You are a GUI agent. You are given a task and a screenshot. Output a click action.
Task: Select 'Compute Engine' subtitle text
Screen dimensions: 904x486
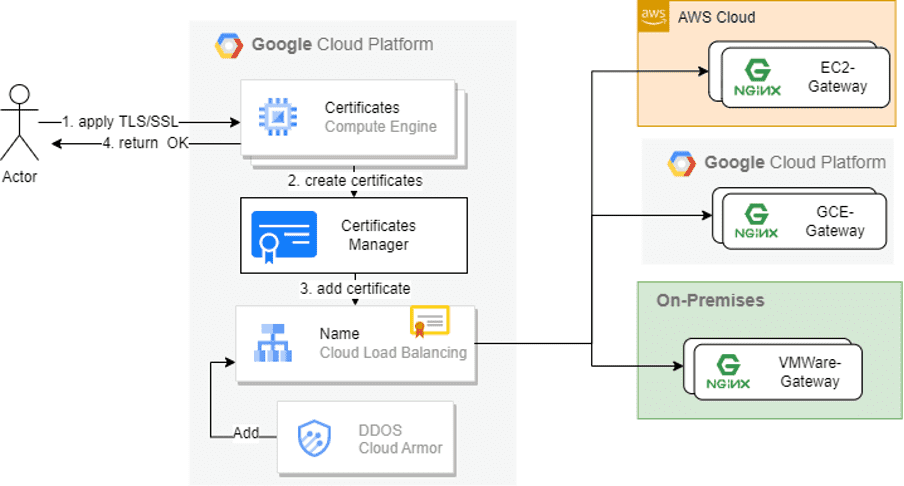click(381, 126)
